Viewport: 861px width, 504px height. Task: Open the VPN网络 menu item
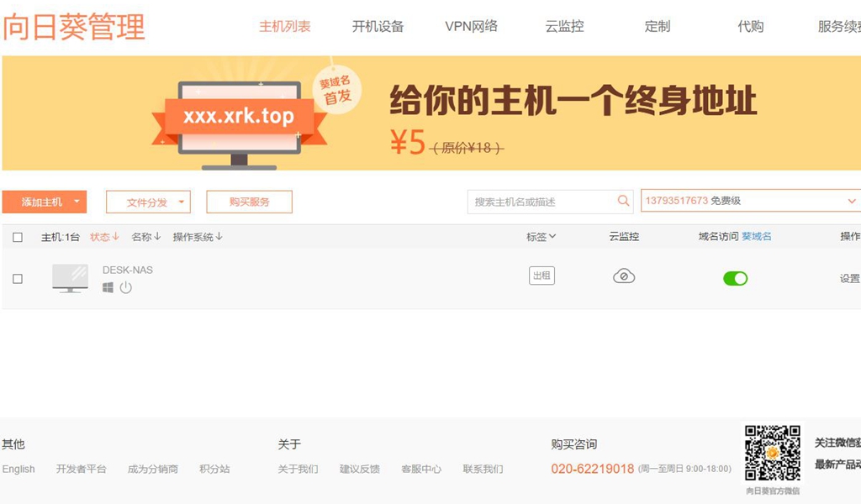470,26
